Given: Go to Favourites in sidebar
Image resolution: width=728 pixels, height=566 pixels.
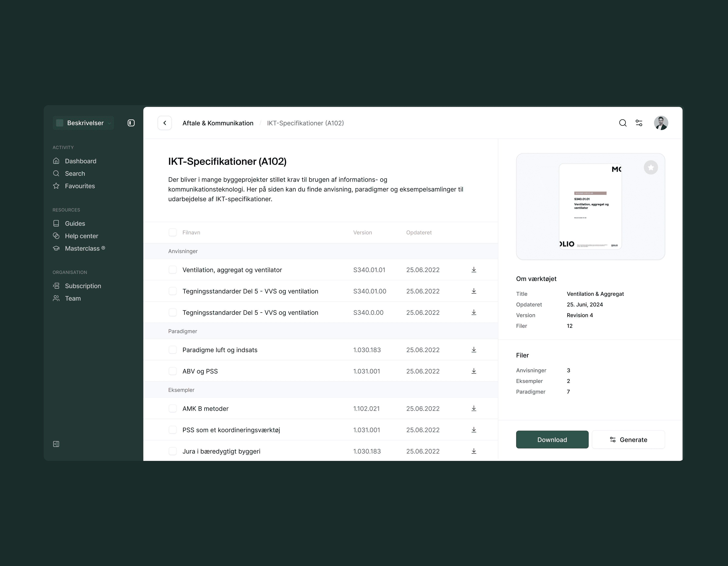Looking at the screenshot, I should [80, 186].
